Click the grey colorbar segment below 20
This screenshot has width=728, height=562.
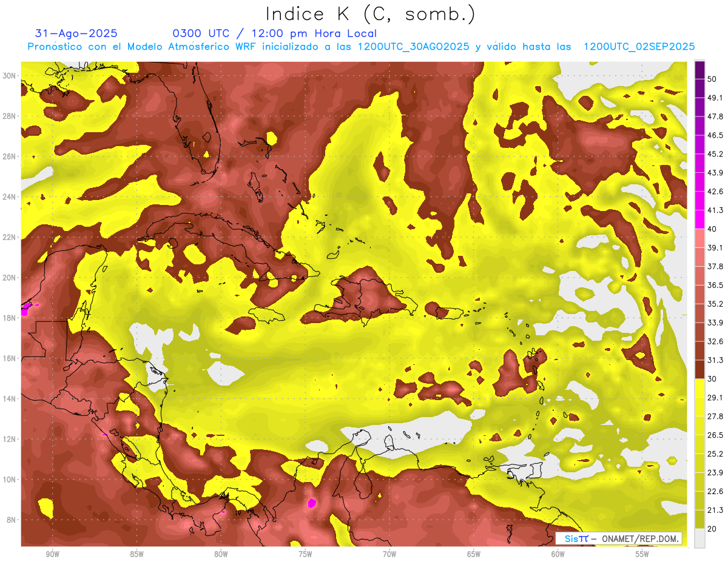699,538
